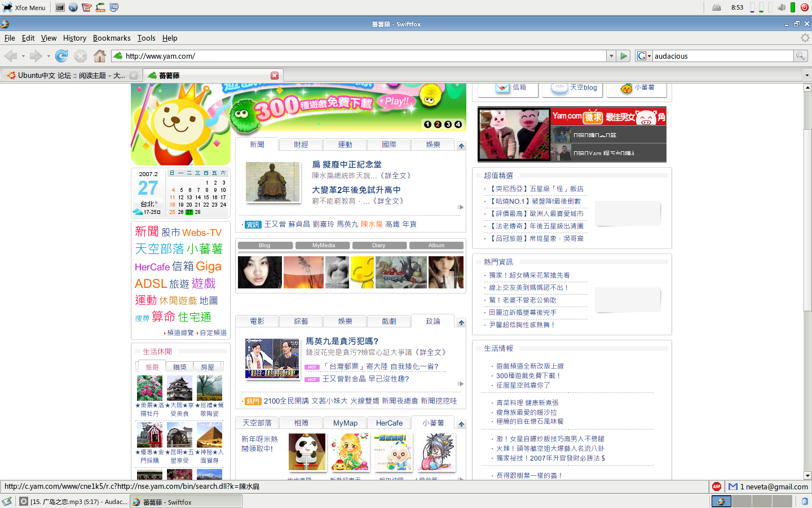The height and width of the screenshot is (508, 812).
Task: Click the Blog button above the photo strip
Action: coord(265,246)
